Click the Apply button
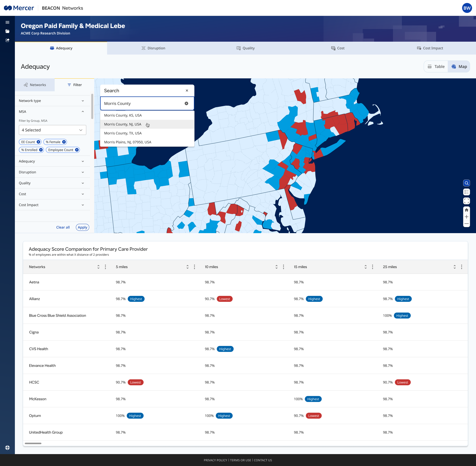 (x=82, y=227)
